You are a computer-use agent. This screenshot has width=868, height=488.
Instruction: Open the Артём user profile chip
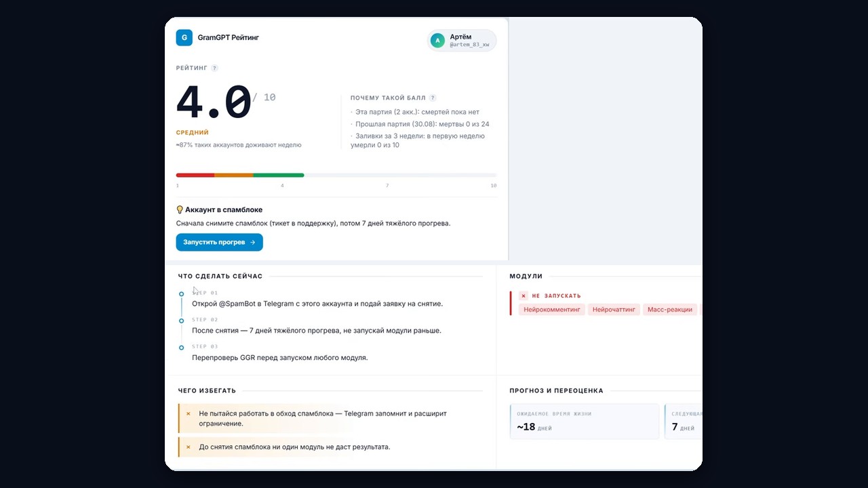[x=462, y=41]
